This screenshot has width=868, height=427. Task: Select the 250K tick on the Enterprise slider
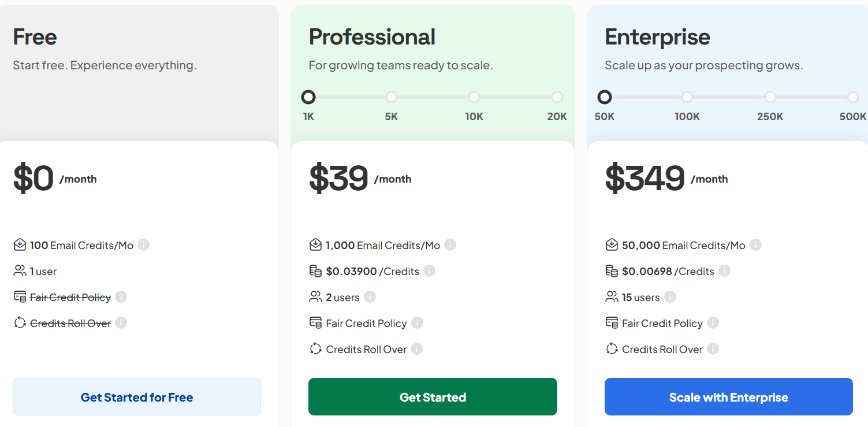click(770, 97)
